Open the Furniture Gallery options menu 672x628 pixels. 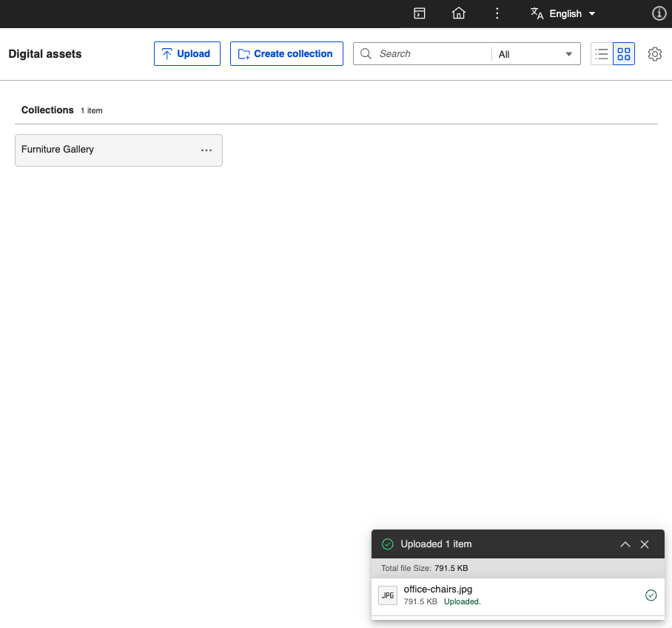coord(206,150)
